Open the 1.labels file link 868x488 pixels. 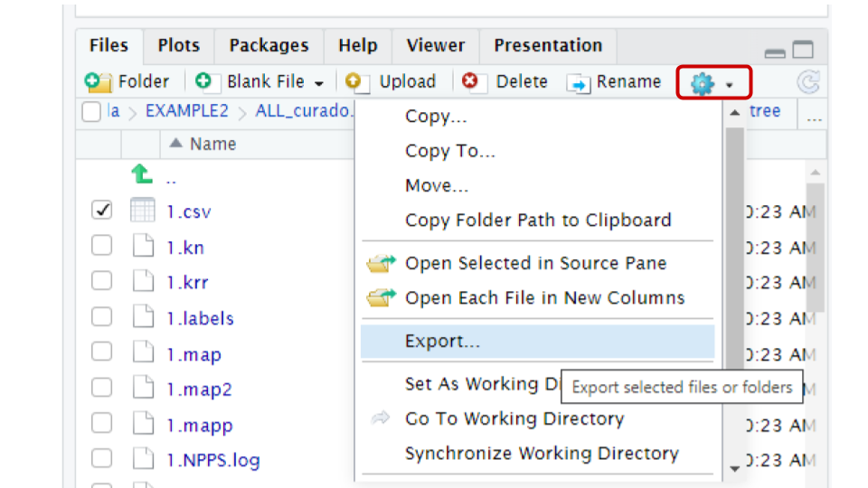(201, 318)
